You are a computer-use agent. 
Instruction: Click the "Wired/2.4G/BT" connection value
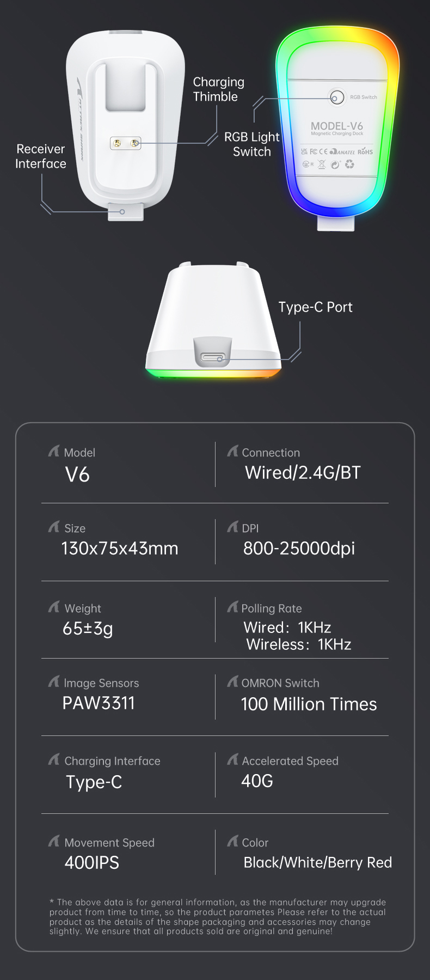point(303,473)
